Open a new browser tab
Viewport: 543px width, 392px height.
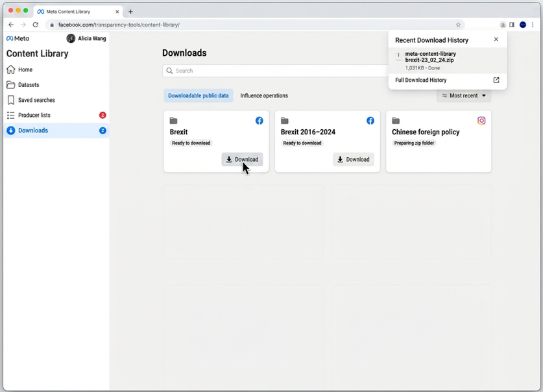(130, 12)
